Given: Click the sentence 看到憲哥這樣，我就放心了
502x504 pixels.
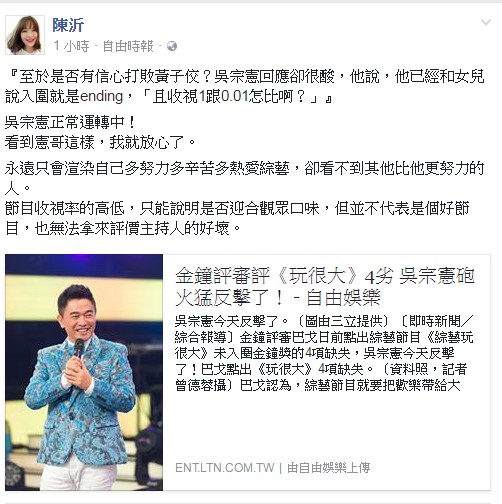Looking at the screenshot, I should [100, 142].
